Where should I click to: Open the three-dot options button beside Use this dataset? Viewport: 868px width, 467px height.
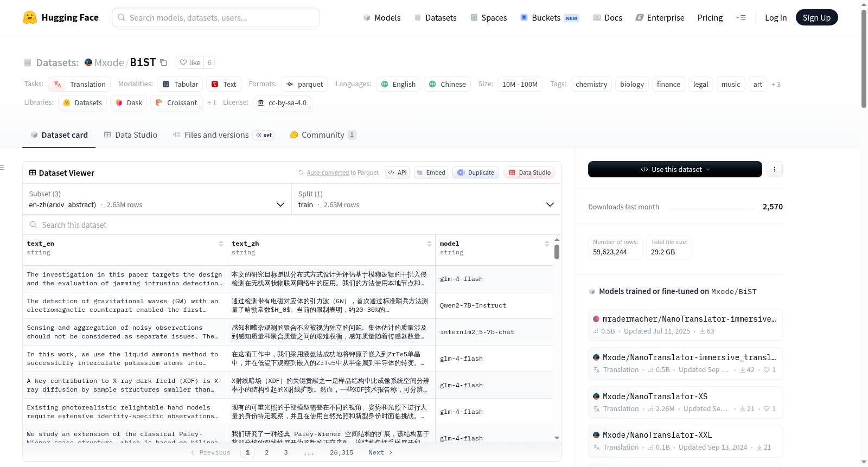(x=774, y=169)
